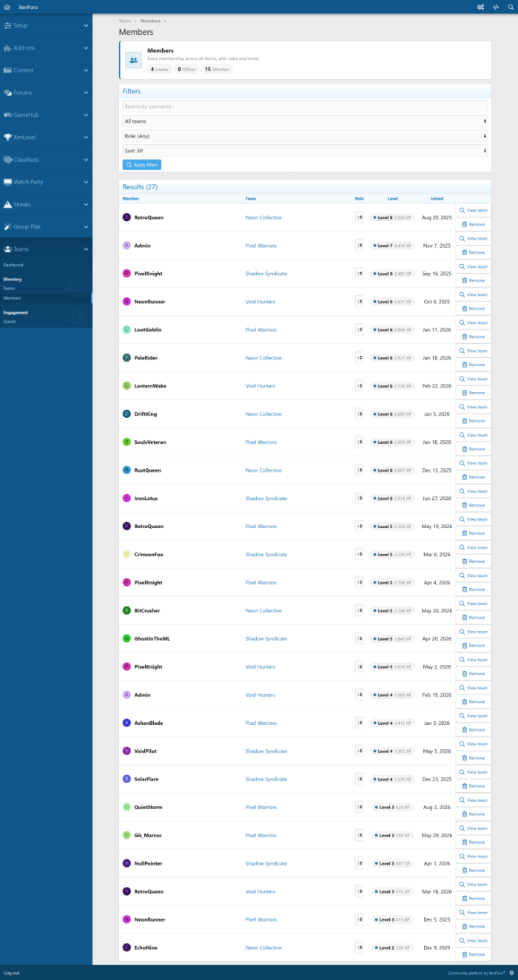This screenshot has width=518, height=980.
Task: Click the '15 Member' stat pill
Action: tap(217, 69)
